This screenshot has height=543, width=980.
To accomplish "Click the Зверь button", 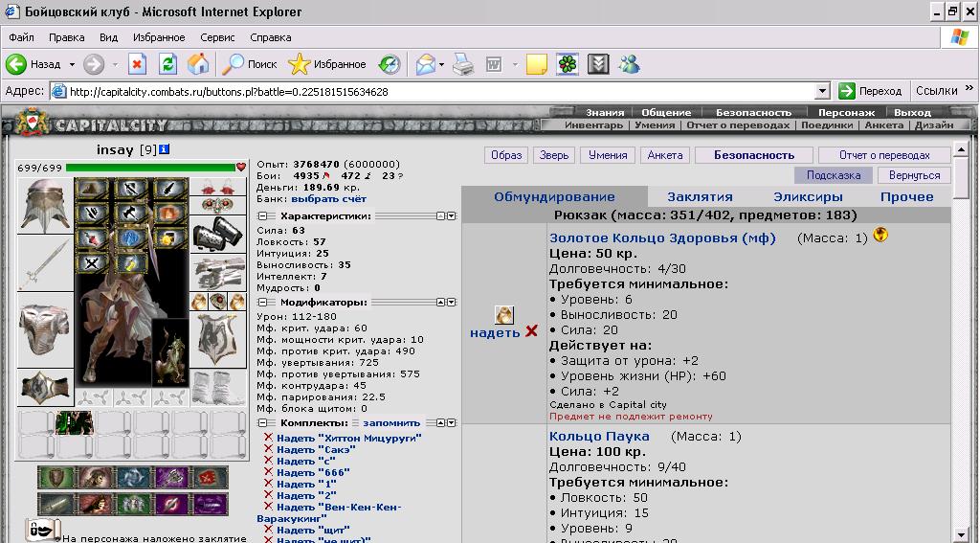I will (x=554, y=155).
